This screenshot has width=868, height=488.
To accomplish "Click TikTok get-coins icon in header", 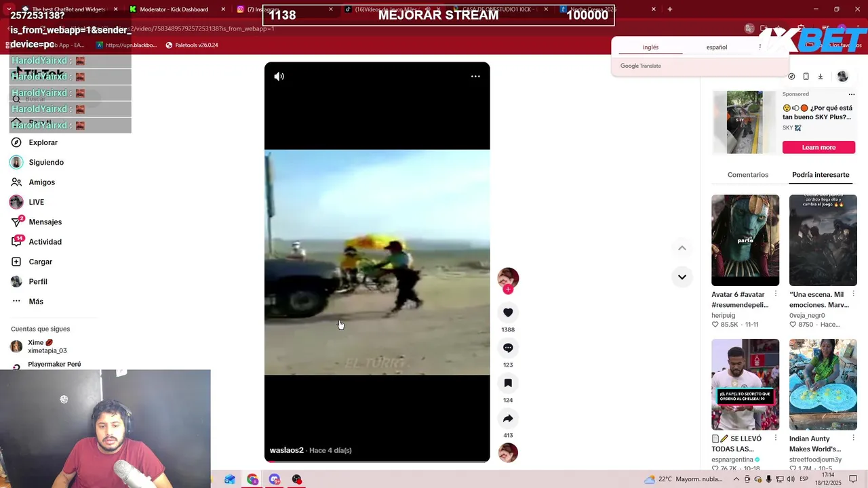I will 791,77.
